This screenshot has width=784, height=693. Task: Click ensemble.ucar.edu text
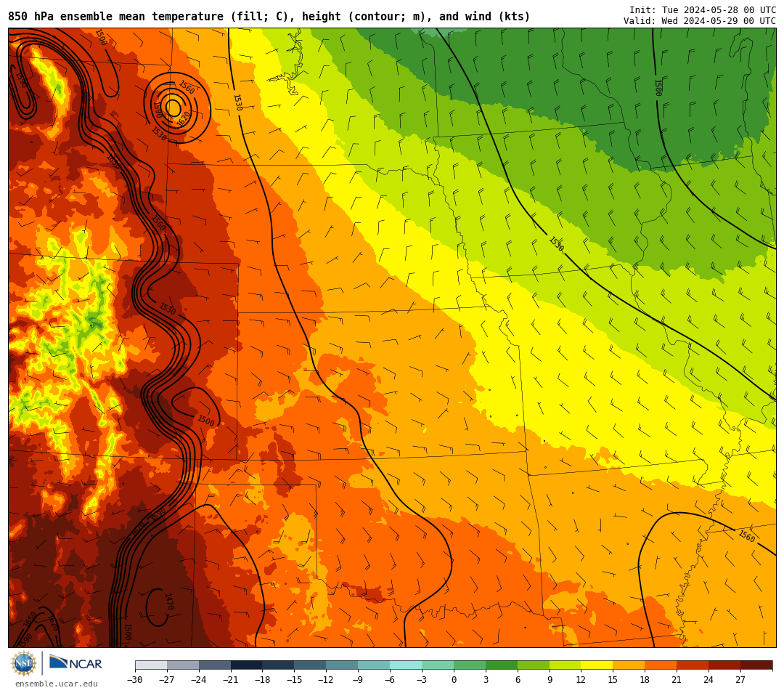[x=57, y=684]
